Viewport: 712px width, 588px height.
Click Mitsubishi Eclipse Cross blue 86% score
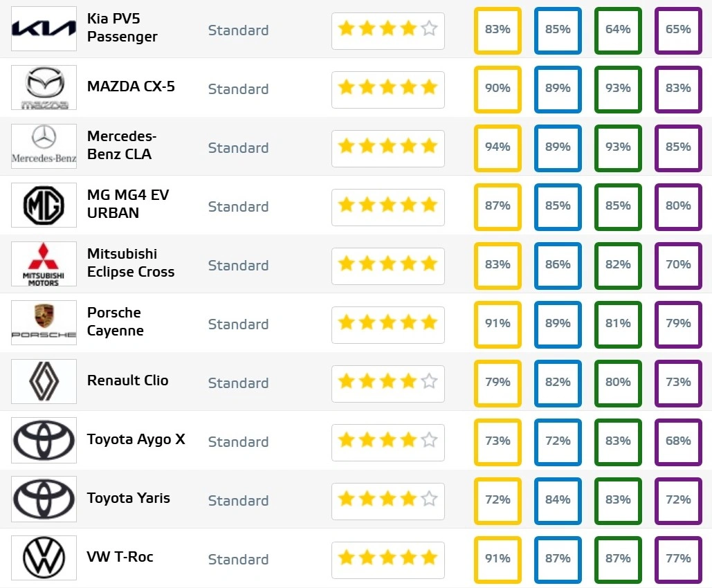(558, 264)
